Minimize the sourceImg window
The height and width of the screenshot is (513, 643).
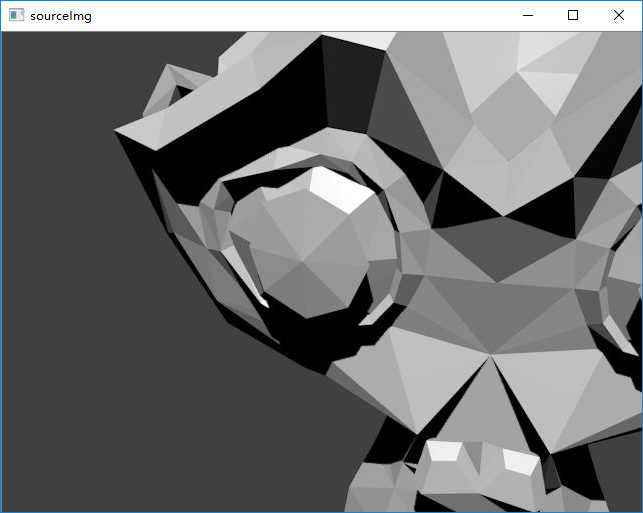click(528, 16)
